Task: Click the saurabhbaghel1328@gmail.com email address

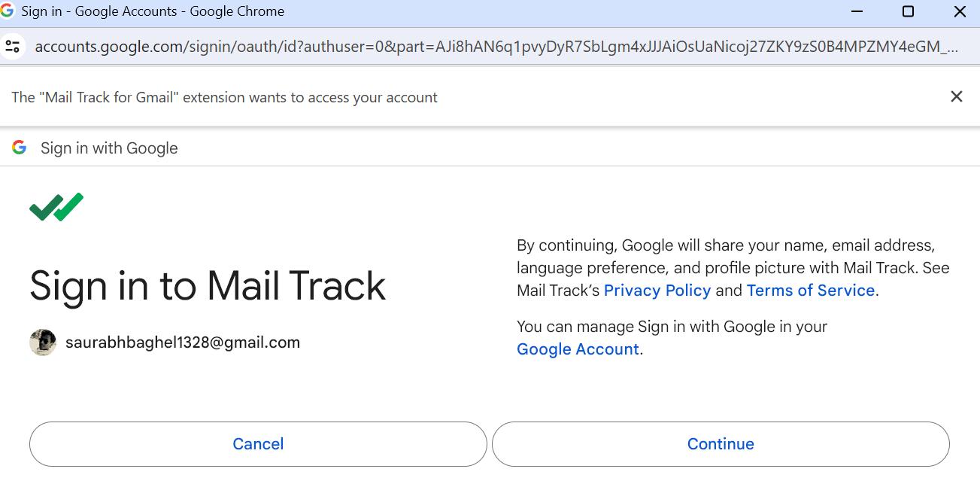Action: click(183, 342)
